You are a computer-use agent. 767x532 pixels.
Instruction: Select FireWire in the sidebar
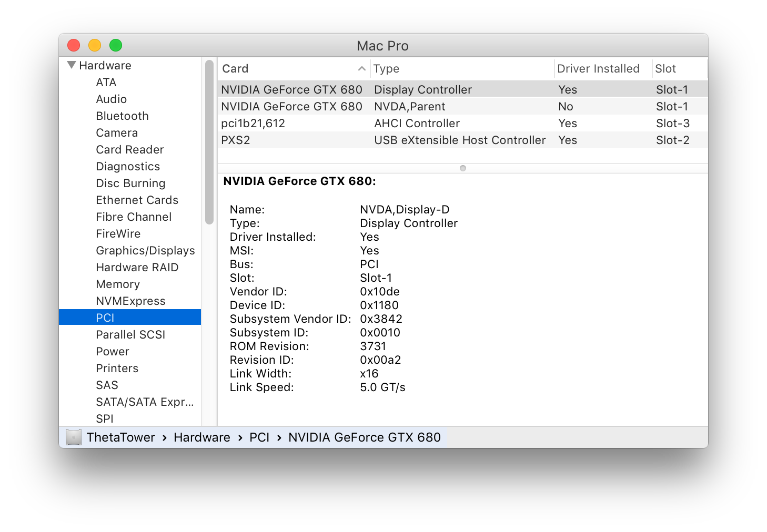point(118,233)
